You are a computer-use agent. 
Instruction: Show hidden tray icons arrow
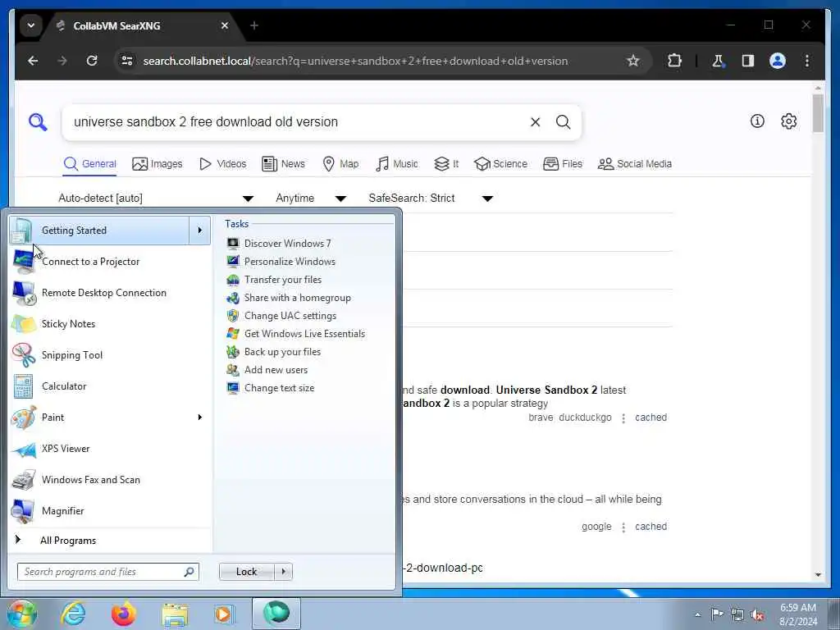click(x=697, y=615)
